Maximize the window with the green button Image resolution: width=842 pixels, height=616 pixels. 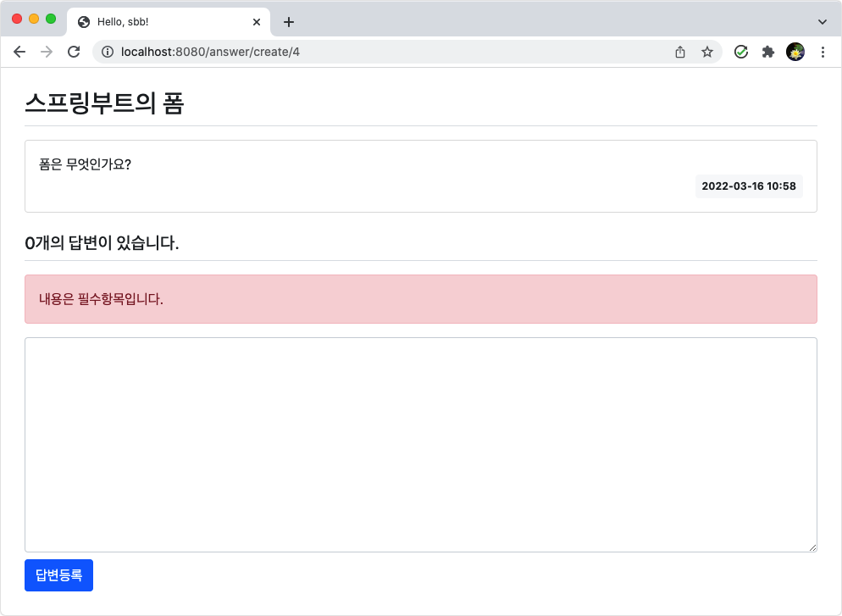coord(51,19)
